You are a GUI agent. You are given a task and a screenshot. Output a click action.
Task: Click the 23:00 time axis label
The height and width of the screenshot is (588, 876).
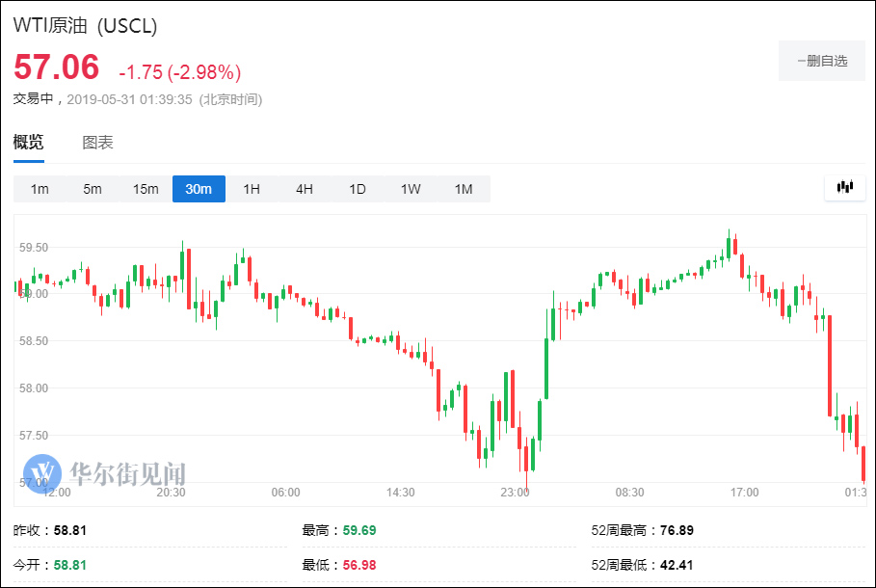pyautogui.click(x=515, y=493)
